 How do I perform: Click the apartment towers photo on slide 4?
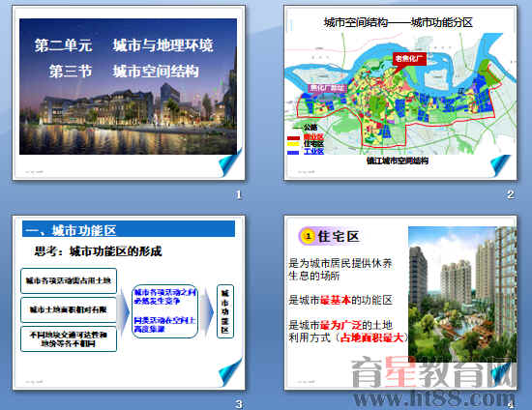(x=462, y=294)
